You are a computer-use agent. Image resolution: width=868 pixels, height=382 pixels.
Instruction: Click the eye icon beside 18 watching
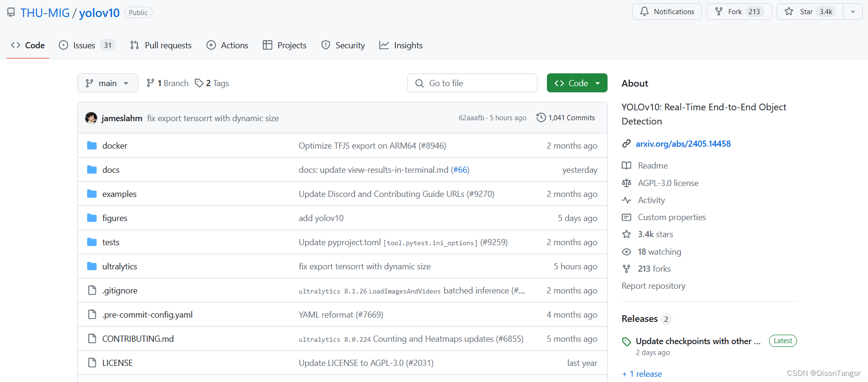point(626,252)
